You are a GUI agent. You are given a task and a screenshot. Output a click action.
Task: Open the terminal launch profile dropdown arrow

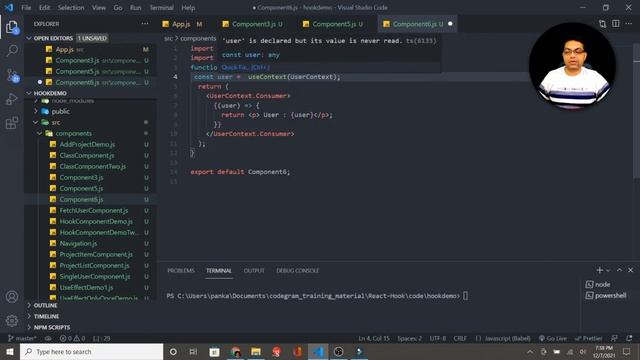coord(608,271)
